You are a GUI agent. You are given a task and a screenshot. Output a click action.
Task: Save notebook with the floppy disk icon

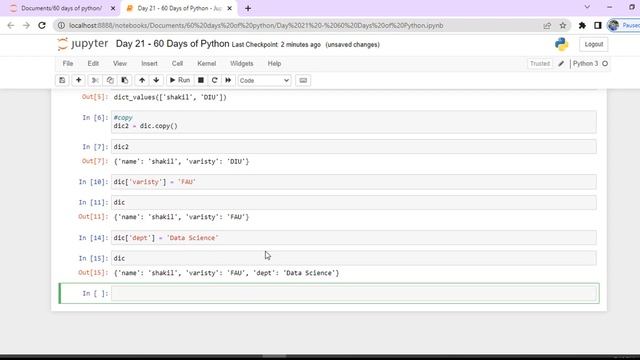tap(62, 80)
